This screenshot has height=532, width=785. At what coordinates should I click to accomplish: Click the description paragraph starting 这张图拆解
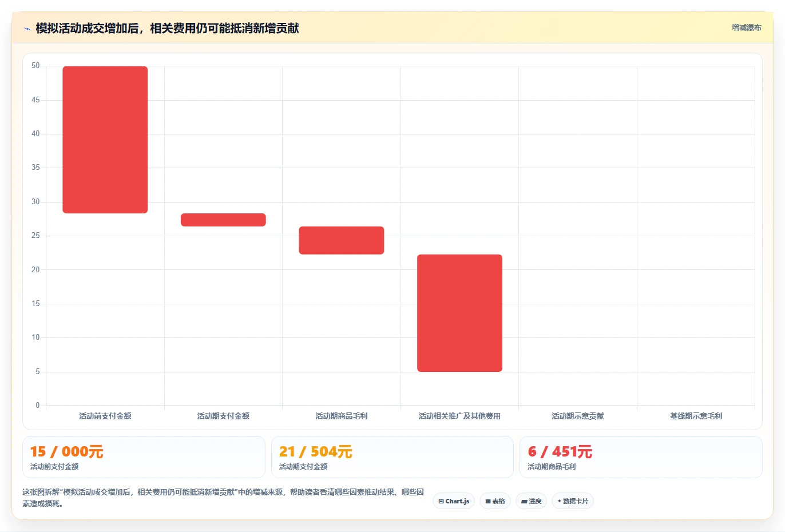(x=223, y=498)
